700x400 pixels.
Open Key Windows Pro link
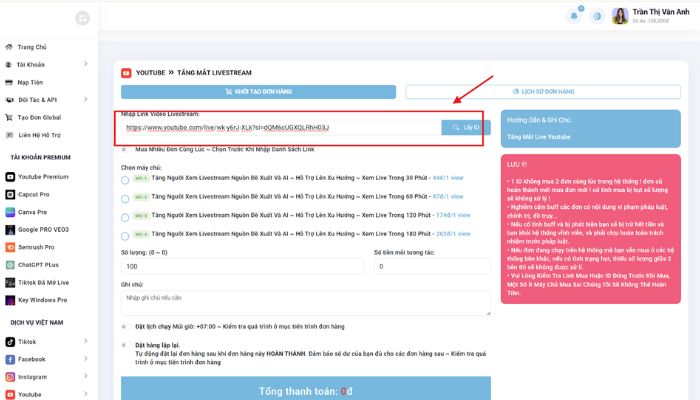tap(42, 300)
